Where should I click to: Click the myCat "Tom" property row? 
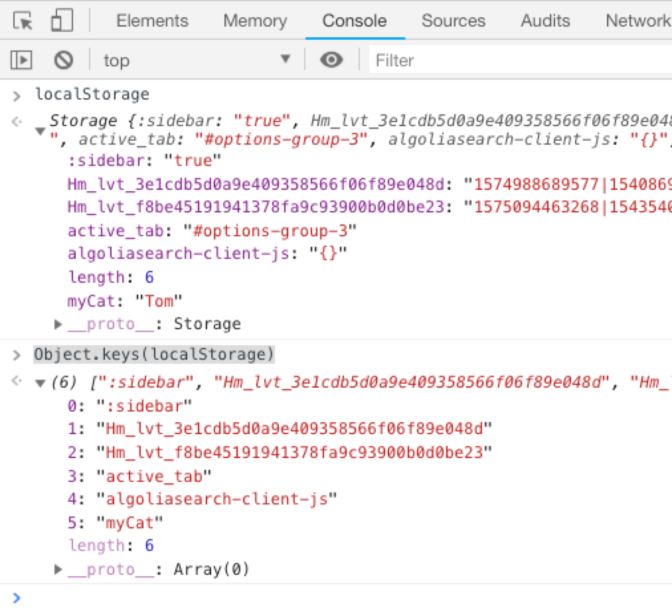(x=125, y=301)
